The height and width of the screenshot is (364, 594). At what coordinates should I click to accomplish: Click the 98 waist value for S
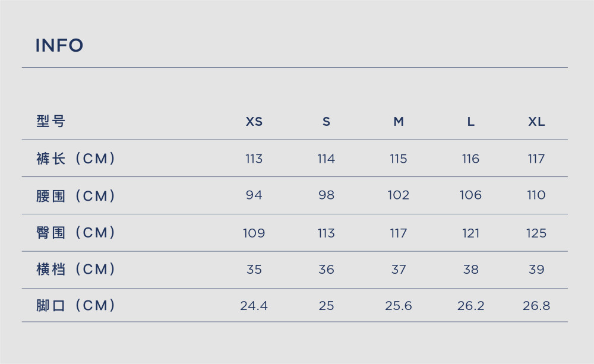[326, 195]
